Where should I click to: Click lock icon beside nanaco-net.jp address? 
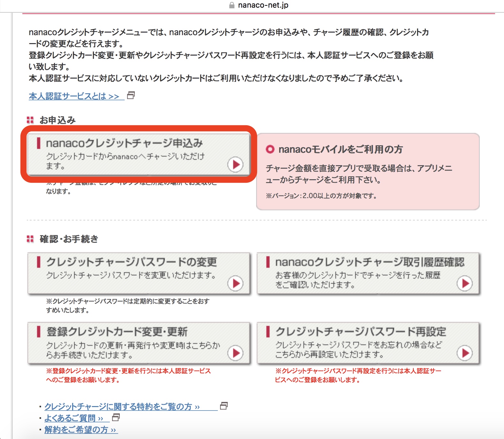click(x=232, y=5)
